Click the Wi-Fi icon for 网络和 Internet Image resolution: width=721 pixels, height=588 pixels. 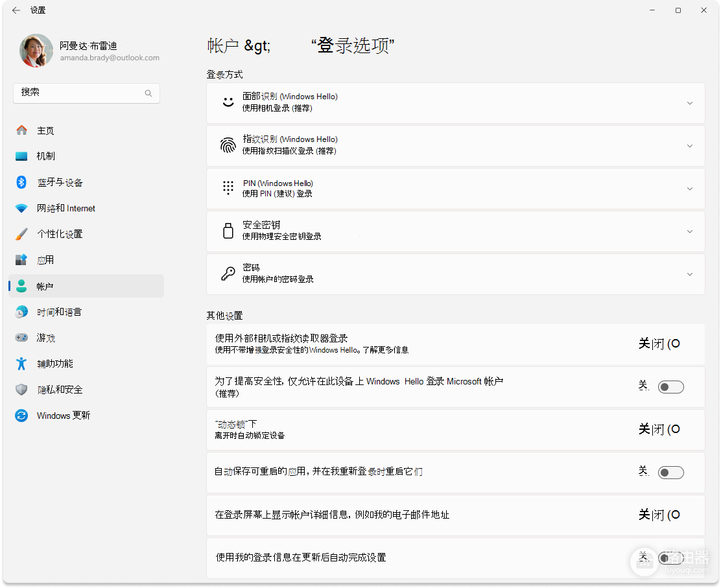(x=21, y=208)
